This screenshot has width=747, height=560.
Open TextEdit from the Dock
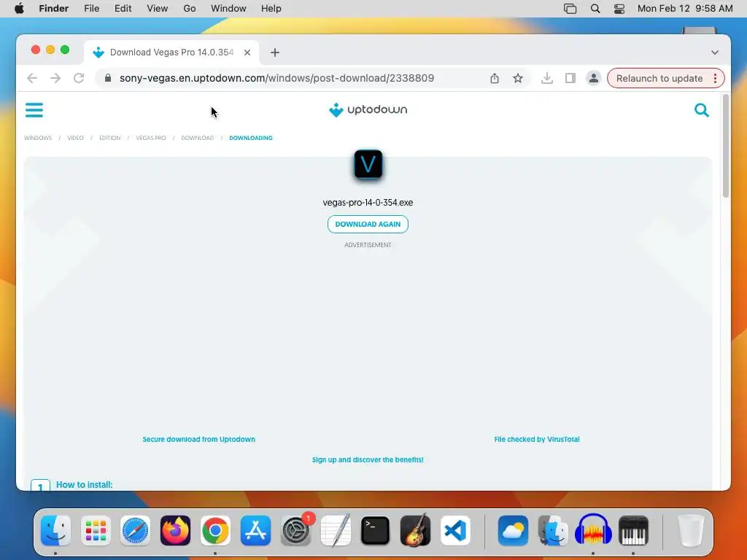[x=336, y=530]
